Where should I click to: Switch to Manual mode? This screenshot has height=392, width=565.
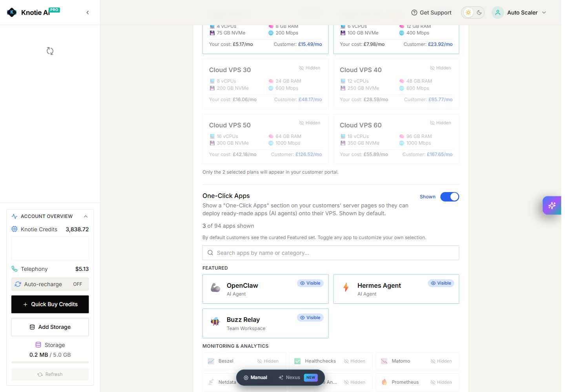(255, 377)
